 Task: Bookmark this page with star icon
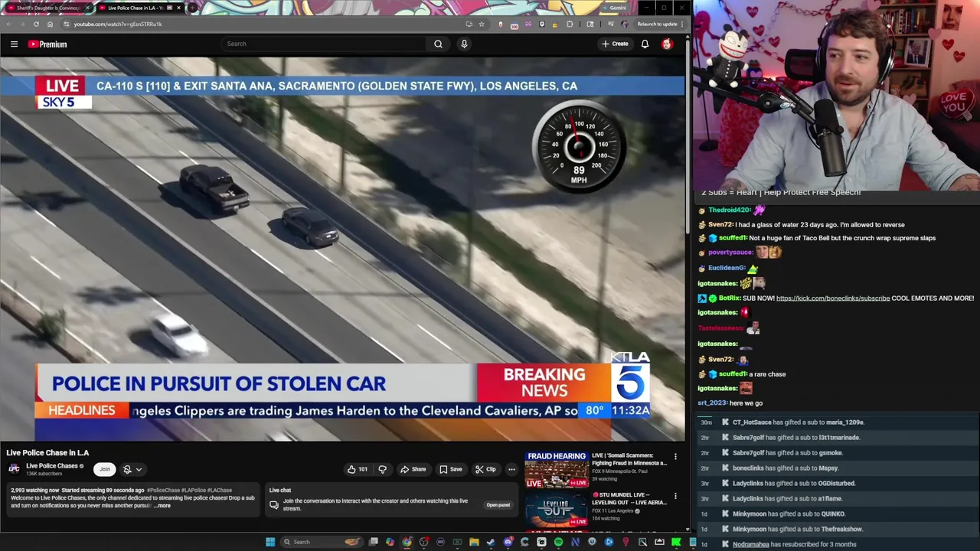click(x=481, y=24)
